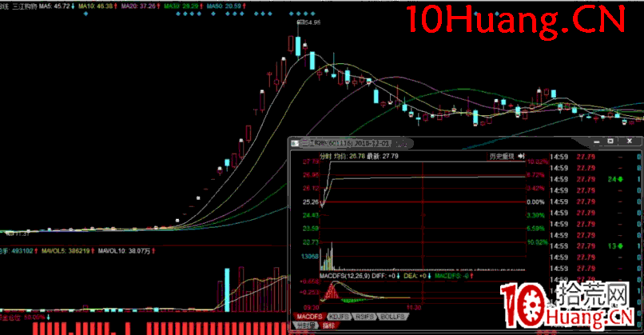Click the popup window's title bar icon
The width and height of the screenshot is (644, 335).
pyautogui.click(x=296, y=143)
